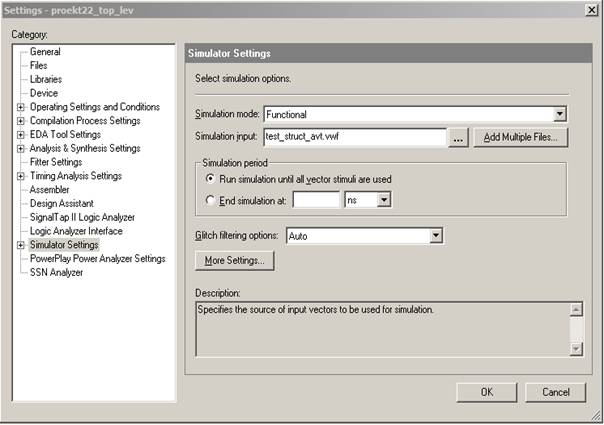The image size is (604, 425).
Task: Open More Settings dialog
Action: 234,261
